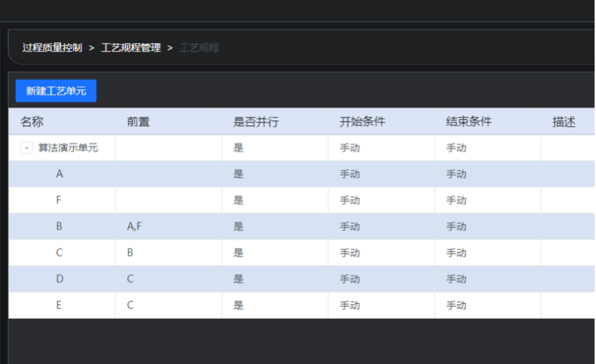The width and height of the screenshot is (596, 364).
Task: Click 是 parallel cell in row A
Action: point(239,174)
